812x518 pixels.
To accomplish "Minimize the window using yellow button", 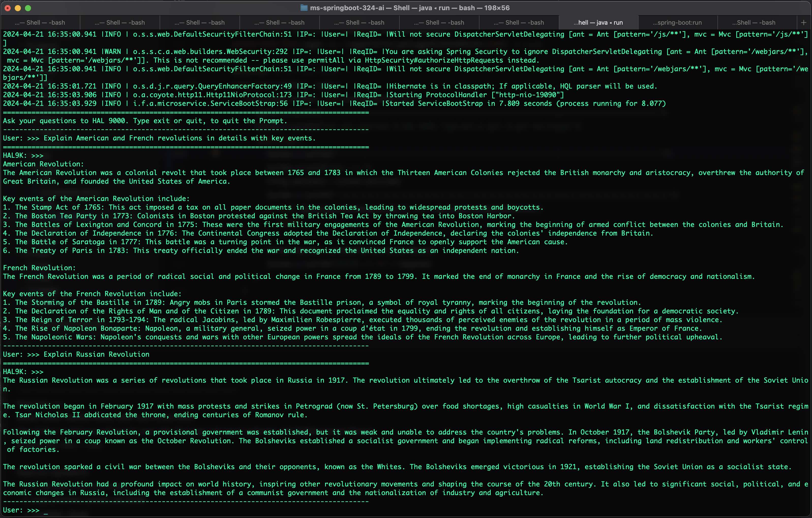I will 18,8.
